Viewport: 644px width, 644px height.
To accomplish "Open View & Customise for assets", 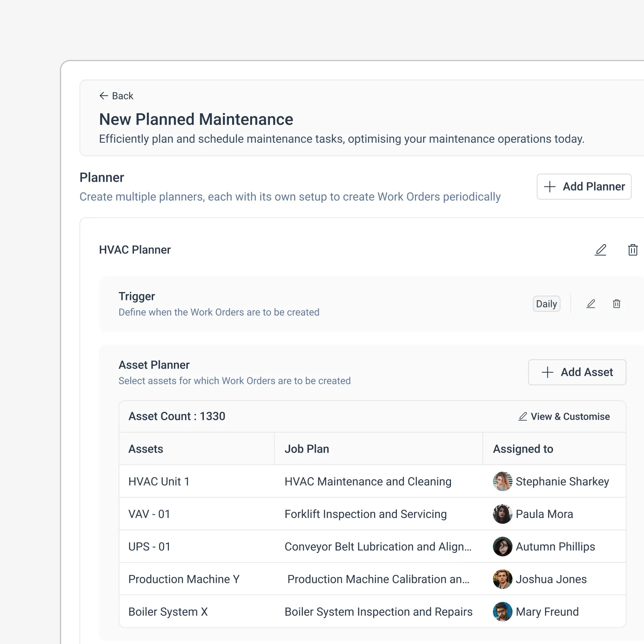I will point(564,416).
